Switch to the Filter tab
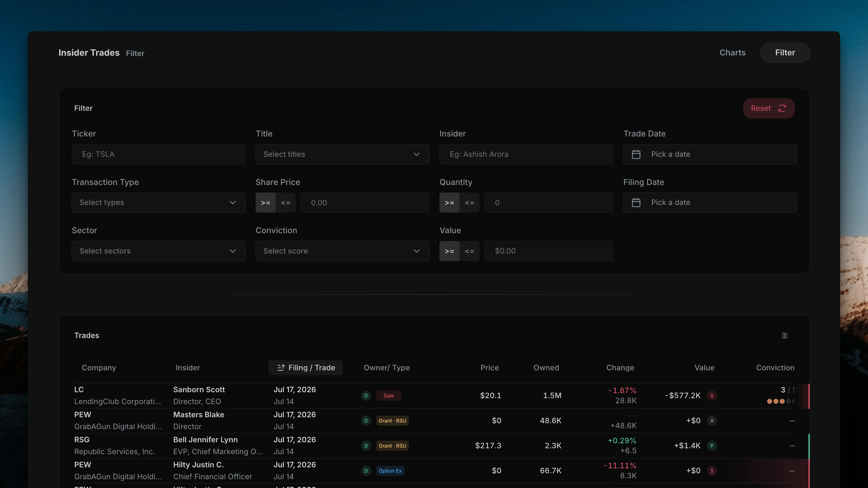This screenshot has height=488, width=868. (785, 53)
